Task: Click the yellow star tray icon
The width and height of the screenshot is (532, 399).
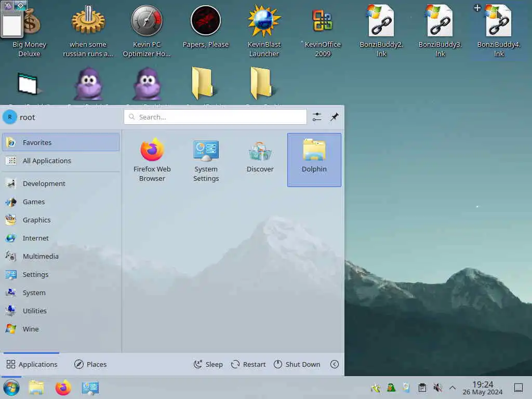Action: [x=376, y=388]
